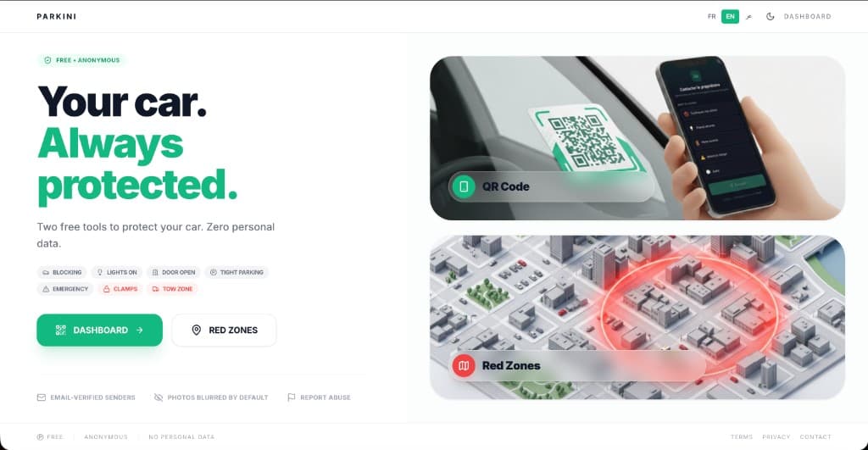
Task: Open the Privacy footer link
Action: tap(776, 436)
